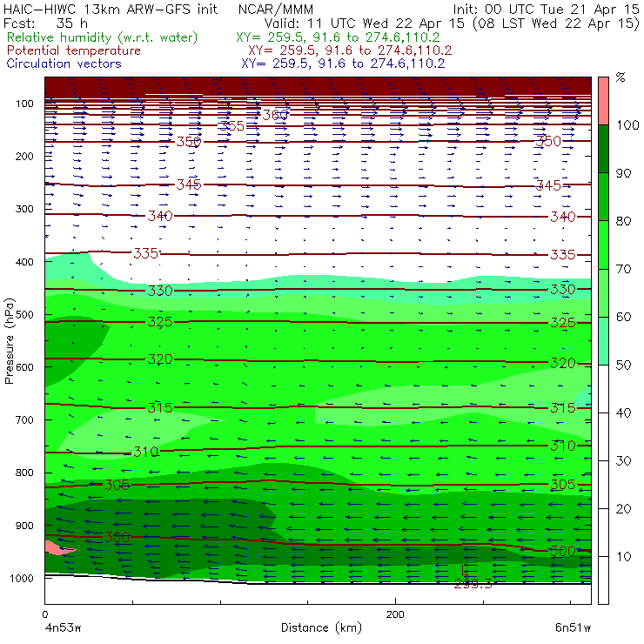Click the '299.3' minimum value label
644x644 pixels.
tap(473, 584)
